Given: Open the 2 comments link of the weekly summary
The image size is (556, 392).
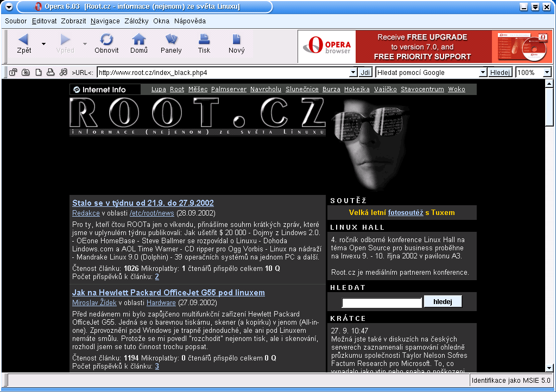Looking at the screenshot, I should (x=157, y=277).
